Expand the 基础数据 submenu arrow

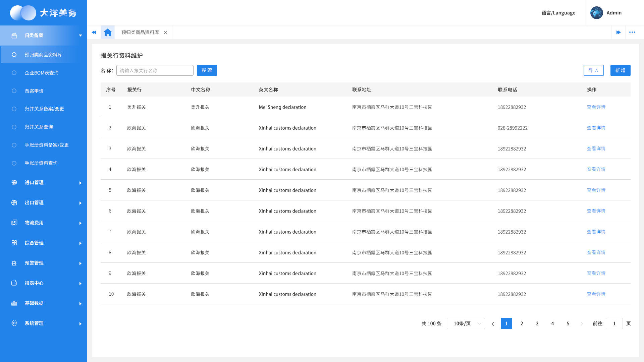pyautogui.click(x=80, y=304)
